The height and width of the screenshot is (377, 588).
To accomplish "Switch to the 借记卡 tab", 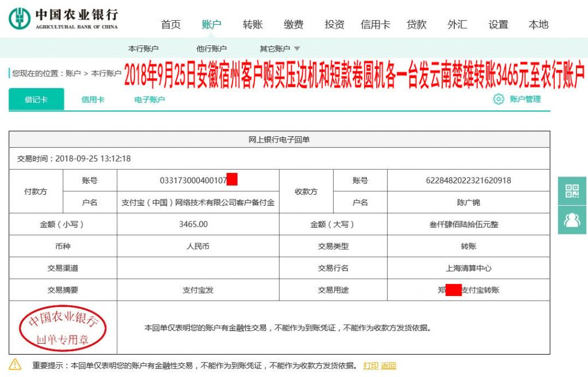I will [x=36, y=99].
